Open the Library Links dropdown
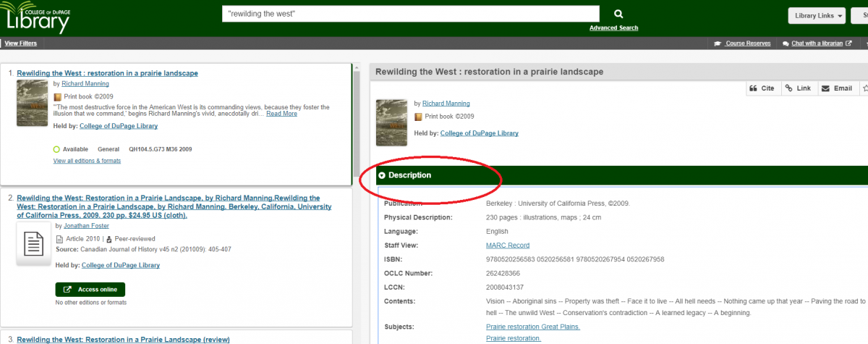The width and height of the screenshot is (868, 344). pyautogui.click(x=817, y=16)
